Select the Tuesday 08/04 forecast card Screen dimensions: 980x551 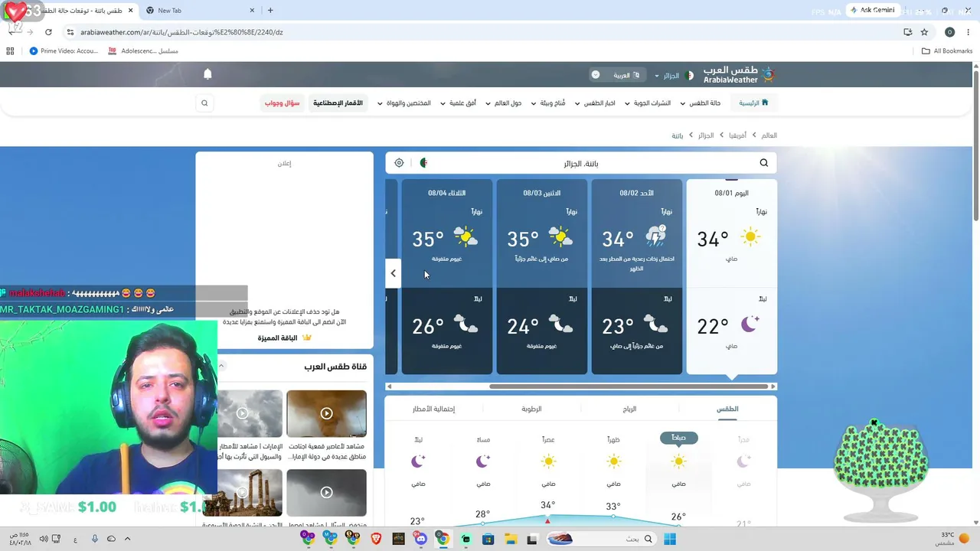coord(447,277)
